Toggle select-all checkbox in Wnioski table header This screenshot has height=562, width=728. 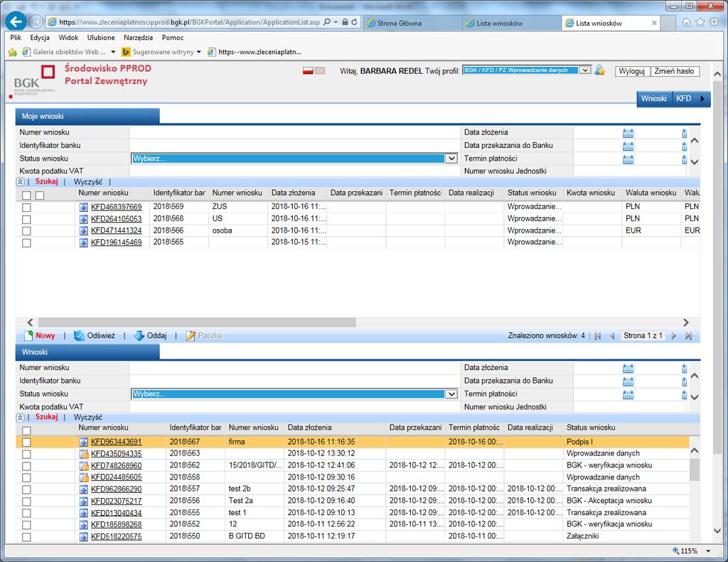point(26,431)
